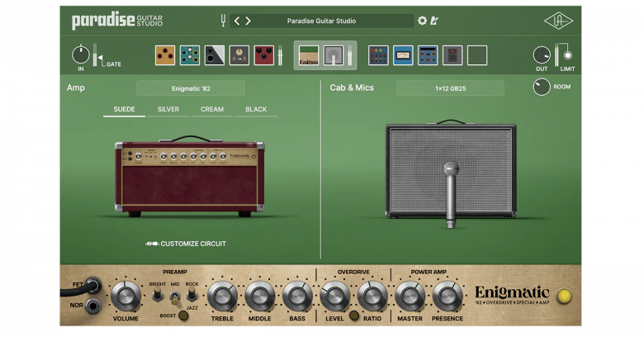The height and width of the screenshot is (337, 644).
Task: Toggle the yellow amp power light
Action: point(564,297)
